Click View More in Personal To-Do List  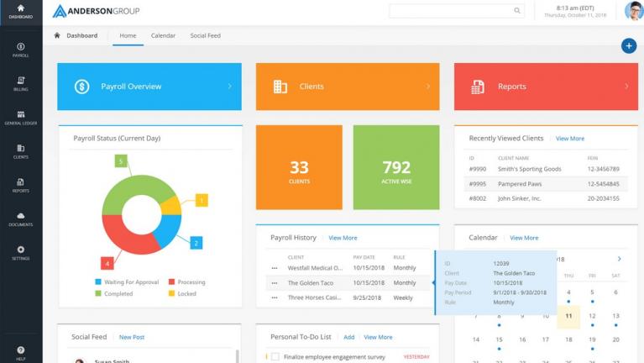[x=379, y=337]
